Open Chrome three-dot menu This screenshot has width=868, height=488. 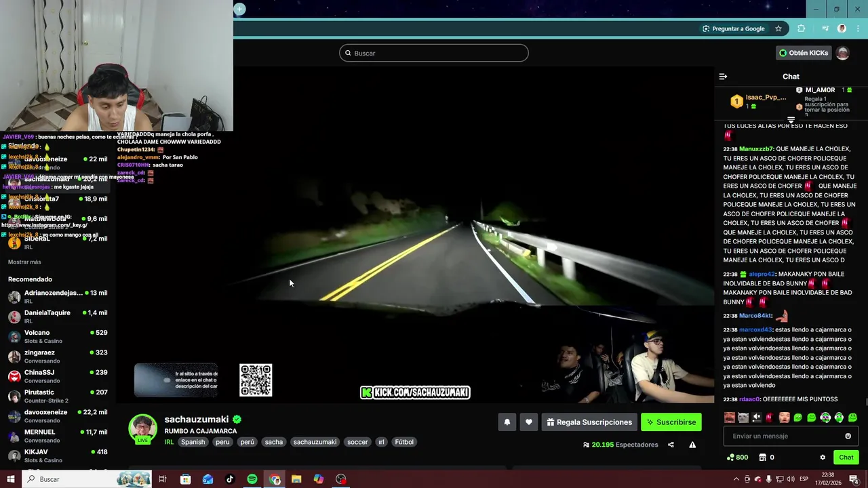859,28
